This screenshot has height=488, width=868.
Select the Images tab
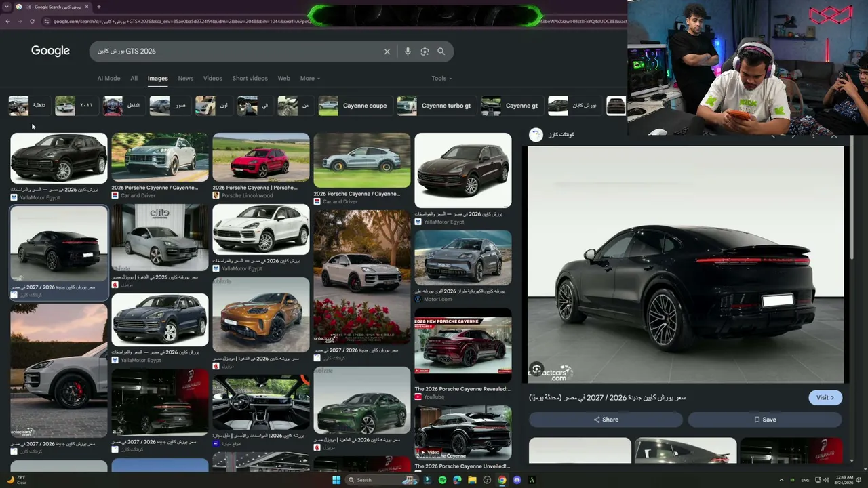(x=157, y=79)
